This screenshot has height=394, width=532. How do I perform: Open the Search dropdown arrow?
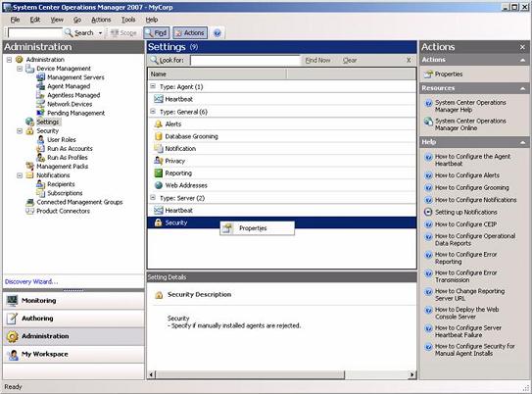tap(100, 33)
